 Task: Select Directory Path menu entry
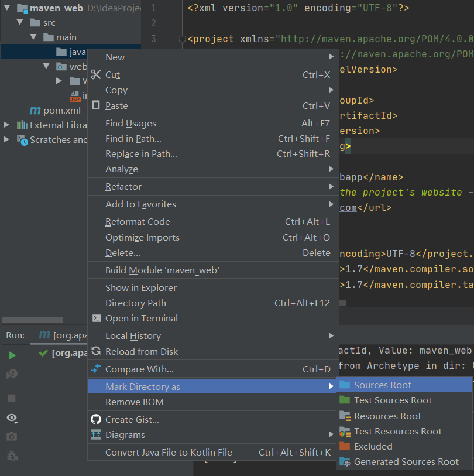(213, 303)
